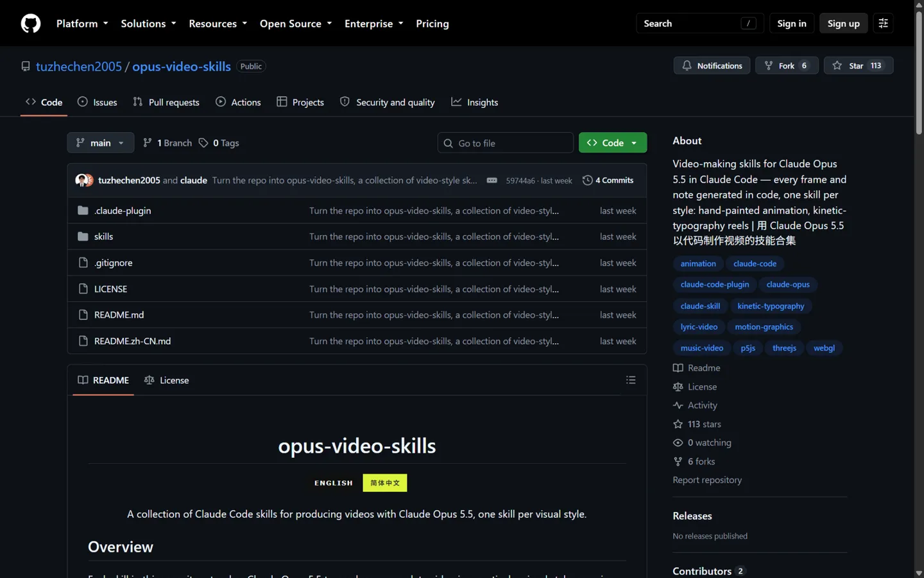Screen dimensions: 924x578
Task: Click the Sign up button
Action: click(x=843, y=23)
